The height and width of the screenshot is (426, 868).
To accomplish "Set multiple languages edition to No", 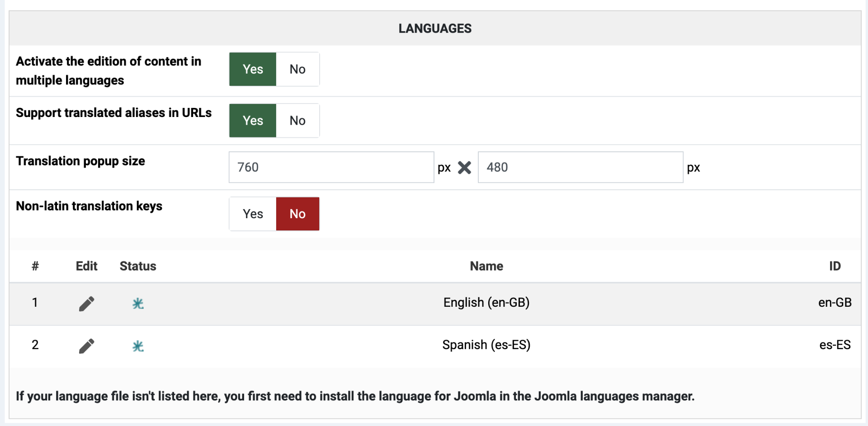I will 297,69.
